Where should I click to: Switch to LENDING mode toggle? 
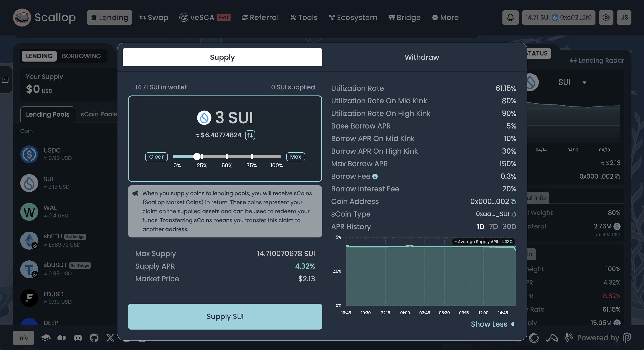pyautogui.click(x=39, y=56)
